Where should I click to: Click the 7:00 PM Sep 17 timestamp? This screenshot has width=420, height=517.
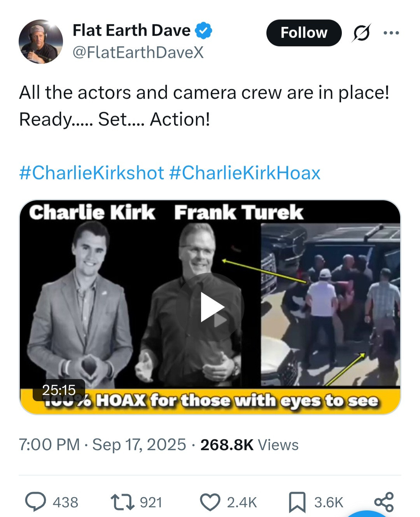point(103,445)
